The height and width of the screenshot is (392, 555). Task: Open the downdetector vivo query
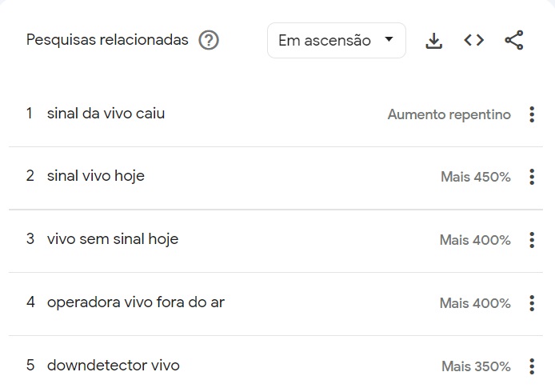(x=114, y=366)
